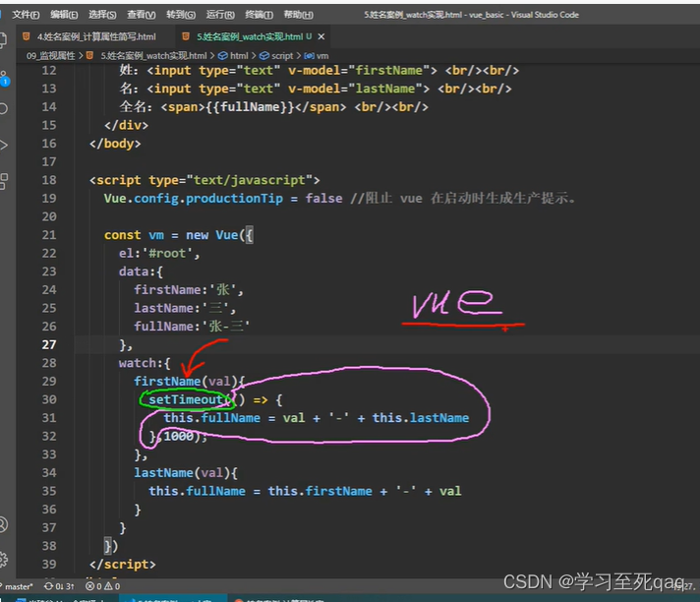Click {{fullName}} on line 14
The image size is (700, 602).
250,107
